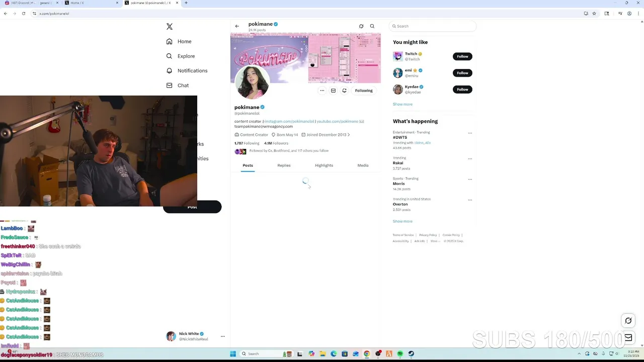The width and height of the screenshot is (644, 362).
Task: Open the youtube.com/pokimane link
Action: click(337, 121)
